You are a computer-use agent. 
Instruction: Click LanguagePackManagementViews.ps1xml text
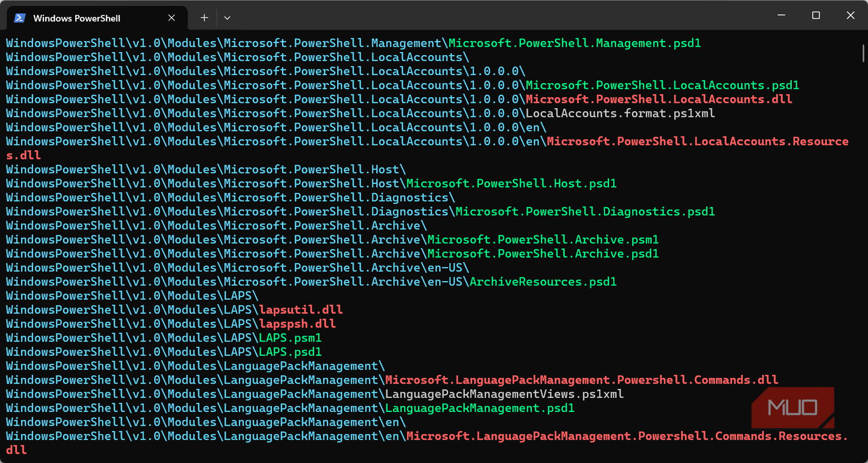[x=504, y=394]
